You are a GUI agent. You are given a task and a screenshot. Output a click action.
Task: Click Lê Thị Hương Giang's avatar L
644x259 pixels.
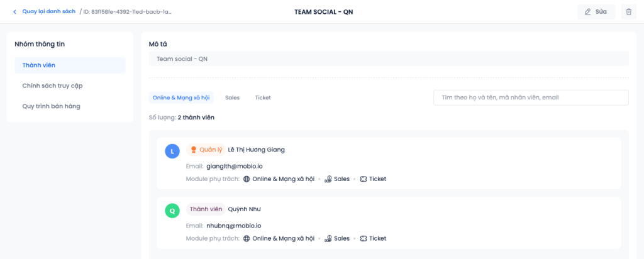[x=172, y=151]
